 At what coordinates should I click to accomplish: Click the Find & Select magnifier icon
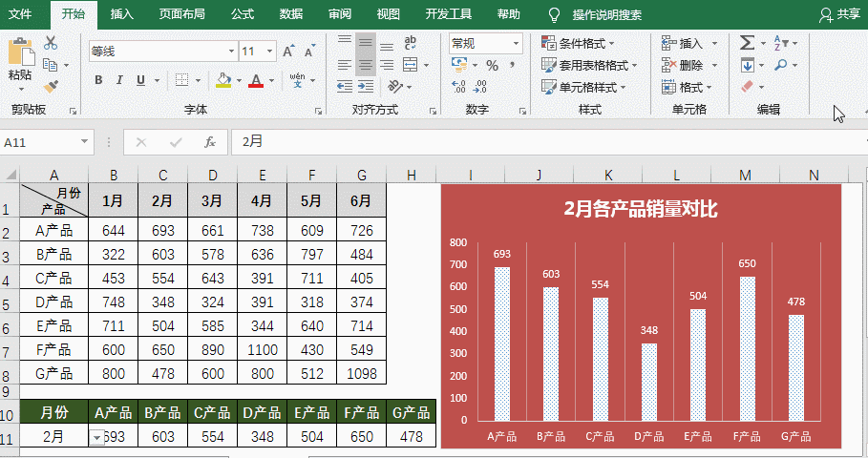(x=781, y=65)
